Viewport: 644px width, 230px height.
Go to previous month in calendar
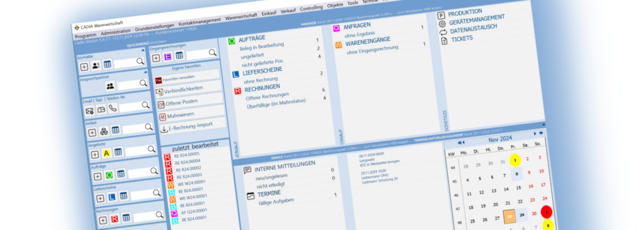click(464, 143)
